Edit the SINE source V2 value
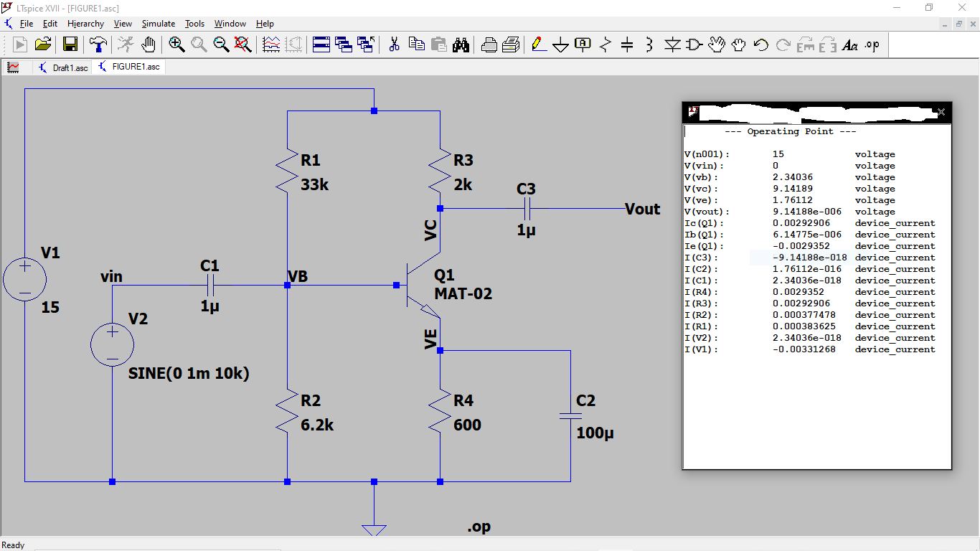980x551 pixels. pyautogui.click(x=187, y=372)
